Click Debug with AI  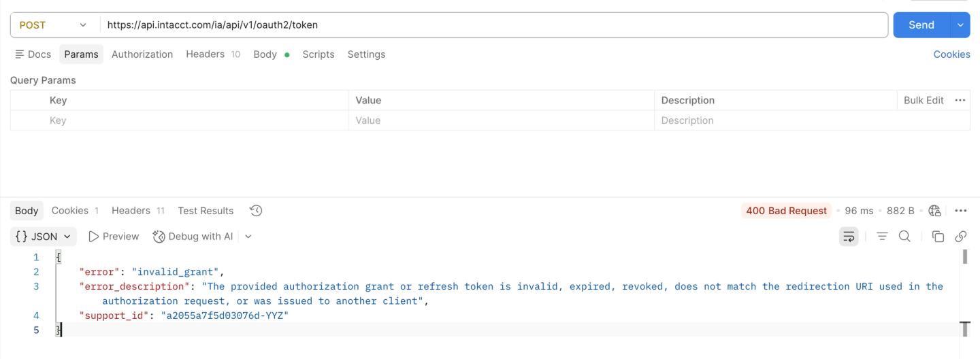(x=193, y=237)
